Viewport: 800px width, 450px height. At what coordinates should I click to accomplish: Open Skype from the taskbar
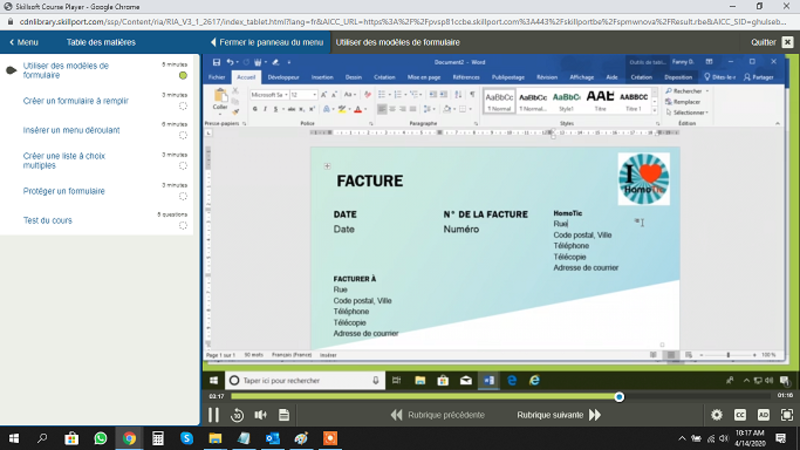click(x=187, y=438)
